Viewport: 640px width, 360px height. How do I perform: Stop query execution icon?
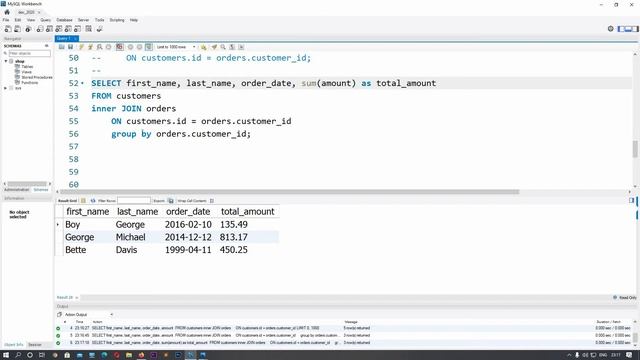[x=109, y=47]
